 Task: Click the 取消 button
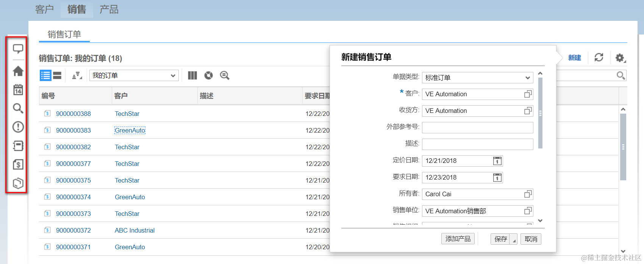pyautogui.click(x=531, y=239)
